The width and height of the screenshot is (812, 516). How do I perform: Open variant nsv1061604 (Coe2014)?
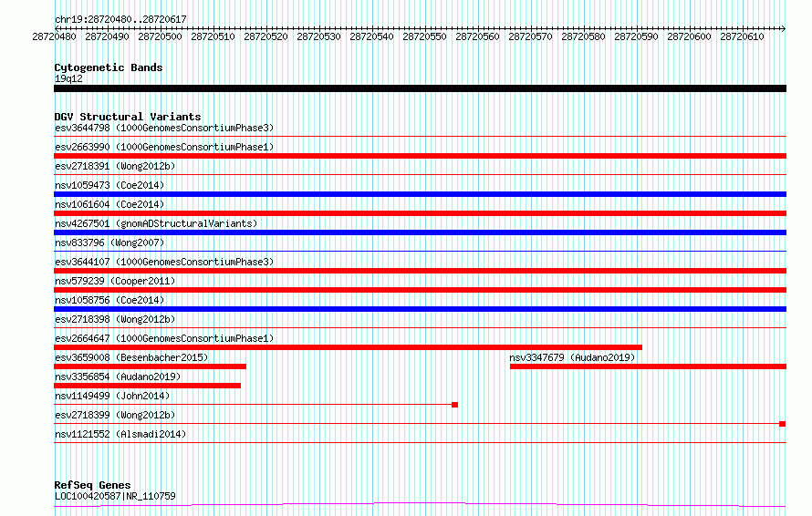pyautogui.click(x=109, y=204)
